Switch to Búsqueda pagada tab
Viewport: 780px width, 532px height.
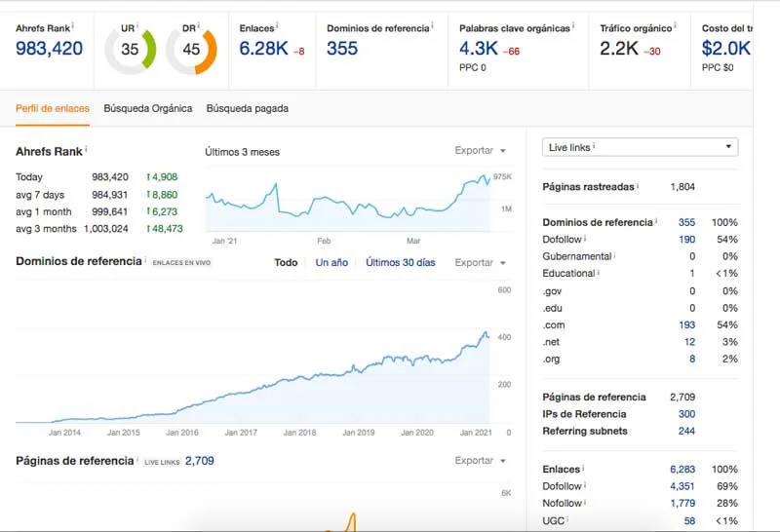pos(248,108)
